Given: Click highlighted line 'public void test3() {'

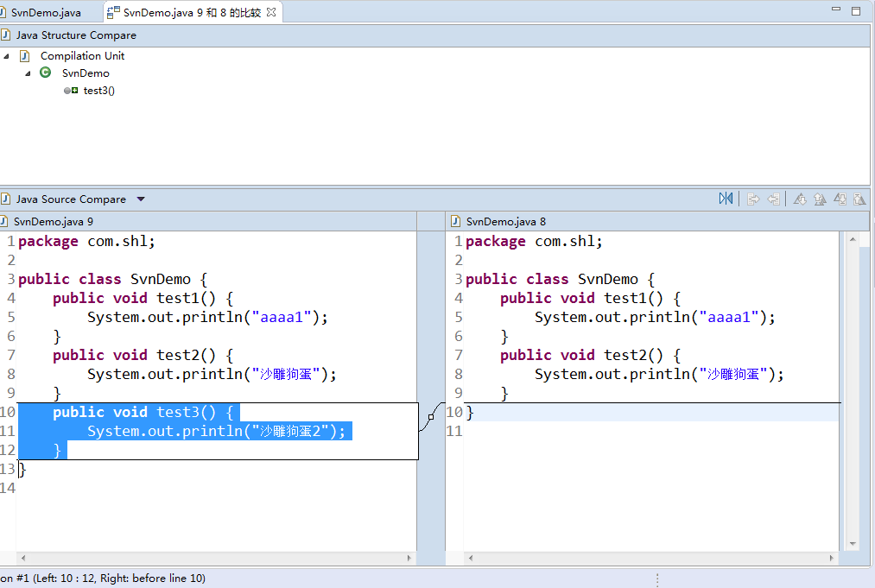Looking at the screenshot, I should (x=143, y=412).
